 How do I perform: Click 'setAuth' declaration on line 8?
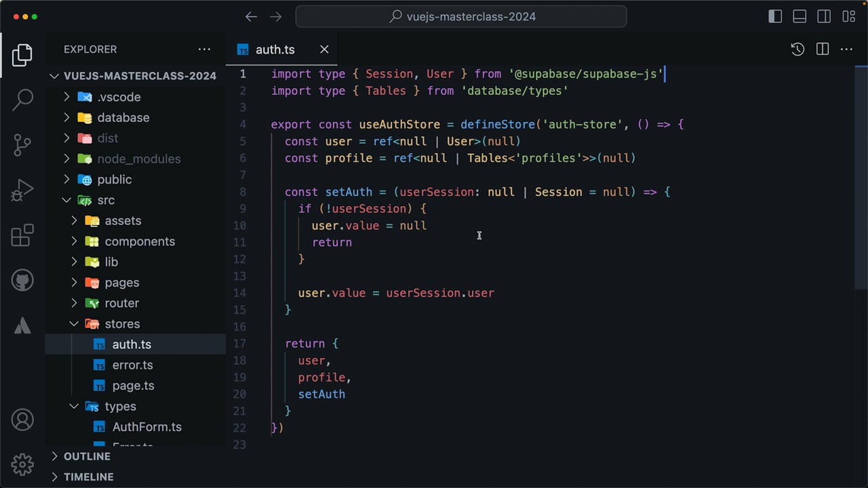[x=349, y=192]
